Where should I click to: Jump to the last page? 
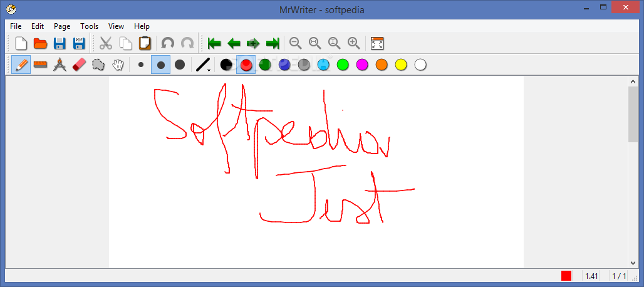pos(273,43)
